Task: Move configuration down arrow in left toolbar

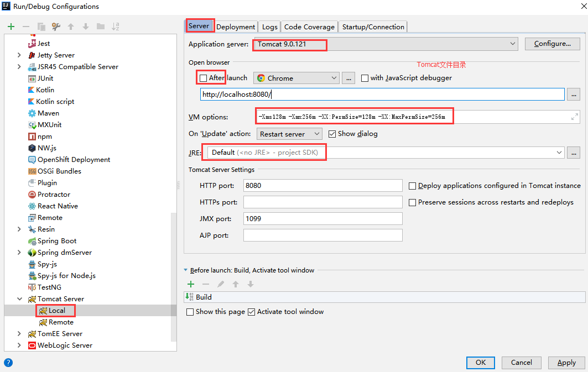Action: (x=86, y=27)
